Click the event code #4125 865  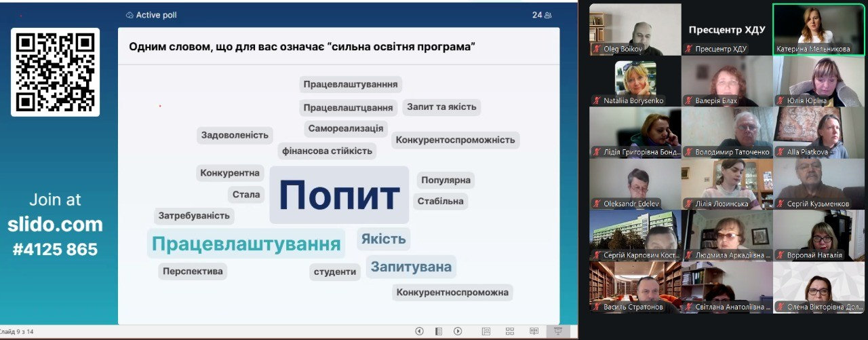pyautogui.click(x=55, y=249)
